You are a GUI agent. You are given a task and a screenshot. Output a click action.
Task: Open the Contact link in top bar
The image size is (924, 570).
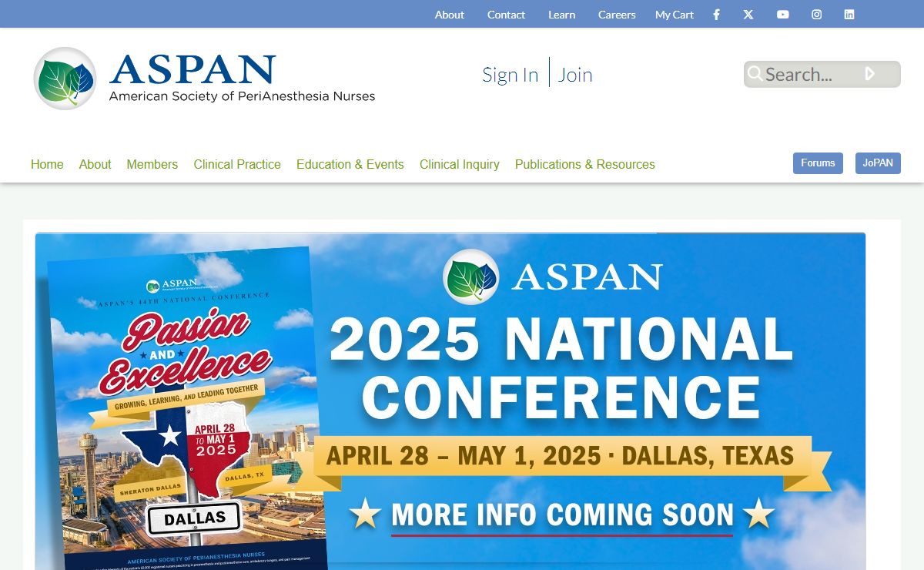506,15
